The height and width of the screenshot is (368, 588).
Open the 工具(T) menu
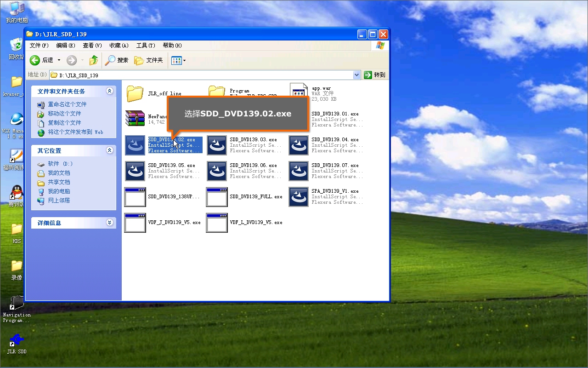coord(146,46)
